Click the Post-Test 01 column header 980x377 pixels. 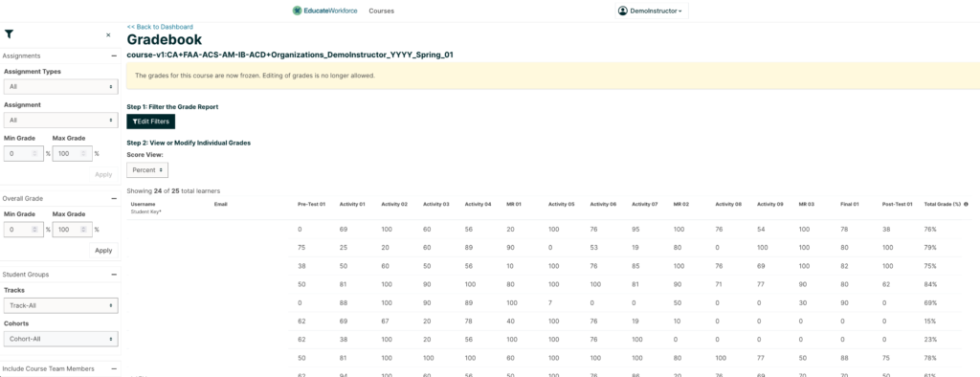coord(898,204)
